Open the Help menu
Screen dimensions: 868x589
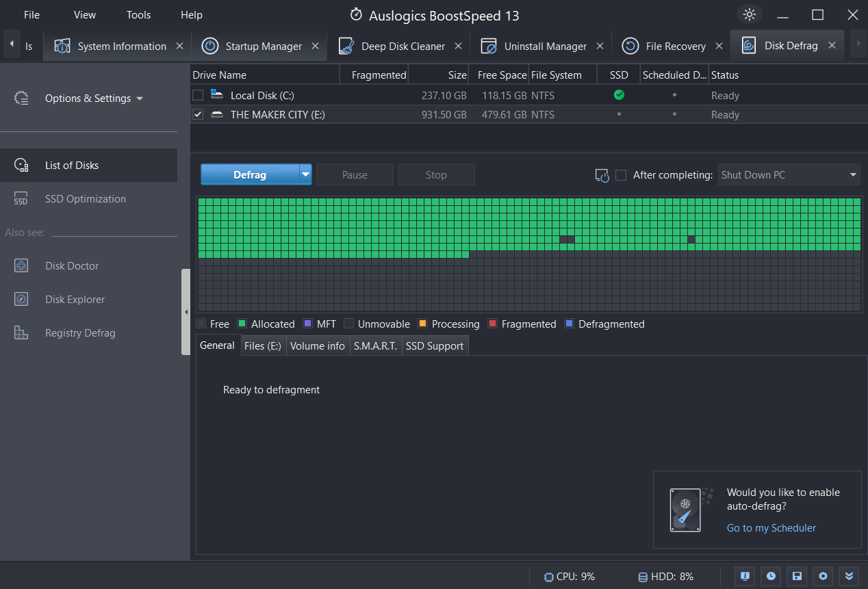click(x=192, y=14)
